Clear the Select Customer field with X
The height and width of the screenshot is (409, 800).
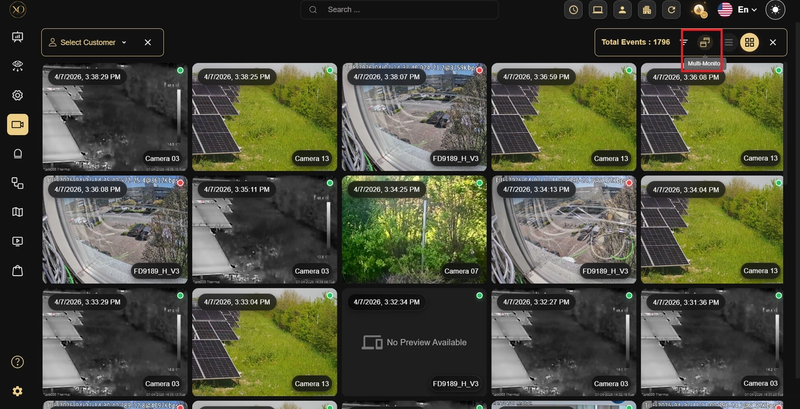coord(147,42)
